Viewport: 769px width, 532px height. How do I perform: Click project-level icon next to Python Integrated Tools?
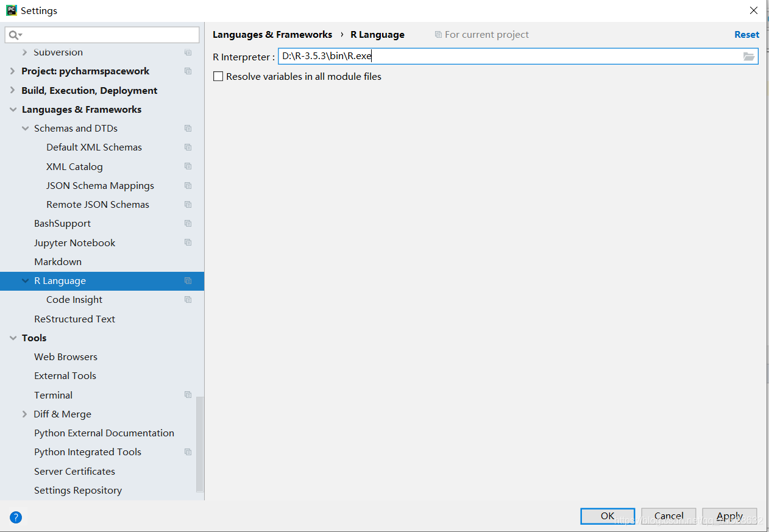tap(188, 452)
